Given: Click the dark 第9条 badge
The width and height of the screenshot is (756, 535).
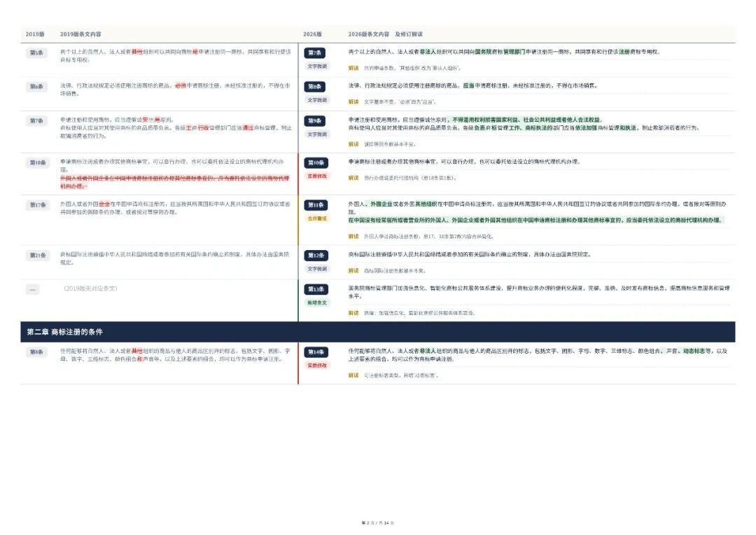Looking at the screenshot, I should point(315,121).
